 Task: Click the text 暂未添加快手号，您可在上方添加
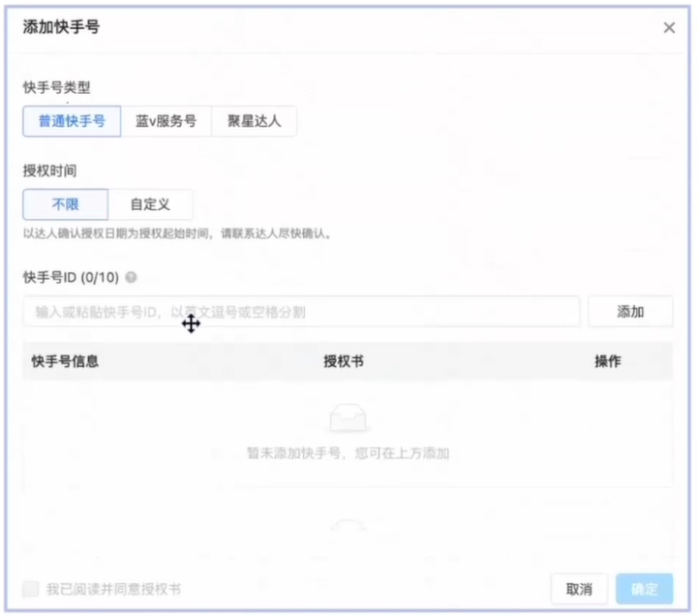(x=349, y=453)
